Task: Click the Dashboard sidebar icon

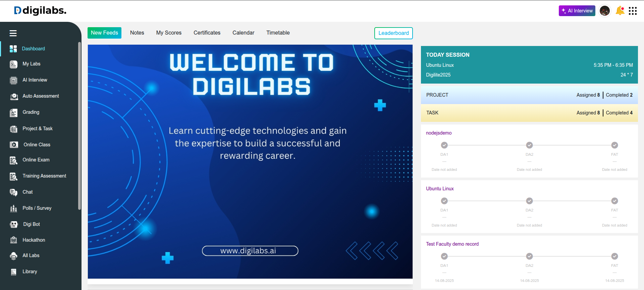Action: pyautogui.click(x=13, y=49)
